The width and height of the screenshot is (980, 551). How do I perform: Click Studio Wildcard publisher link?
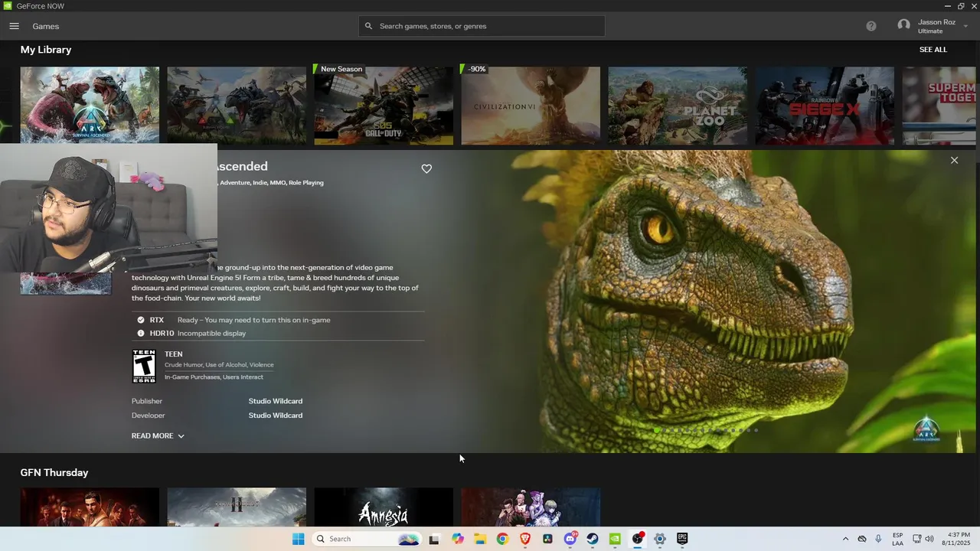(275, 401)
